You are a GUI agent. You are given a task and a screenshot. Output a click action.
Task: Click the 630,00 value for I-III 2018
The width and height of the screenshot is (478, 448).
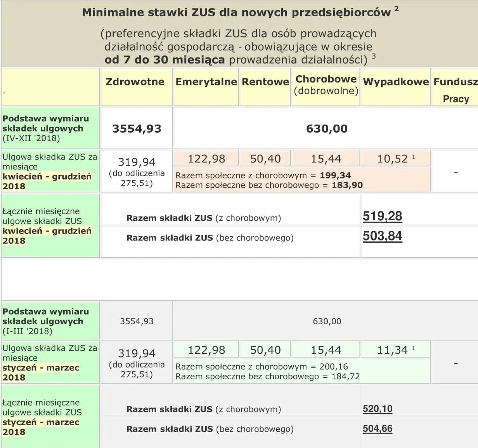click(327, 321)
